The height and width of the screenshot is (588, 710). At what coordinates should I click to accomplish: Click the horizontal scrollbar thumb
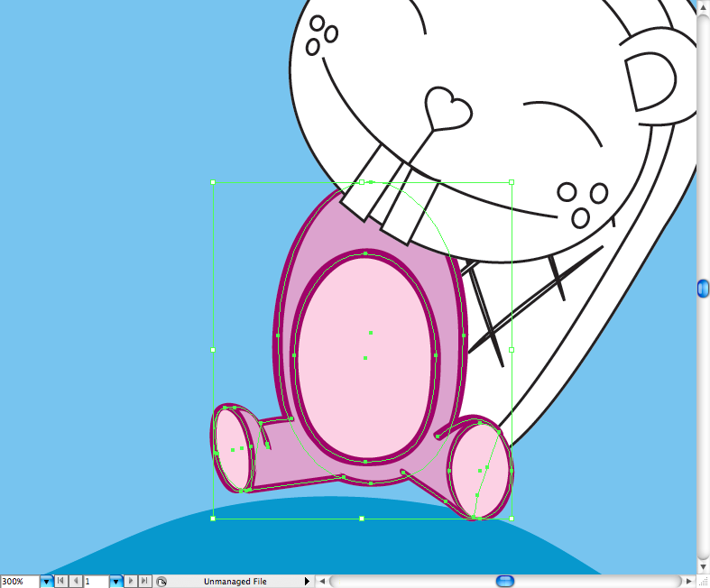pos(505,581)
